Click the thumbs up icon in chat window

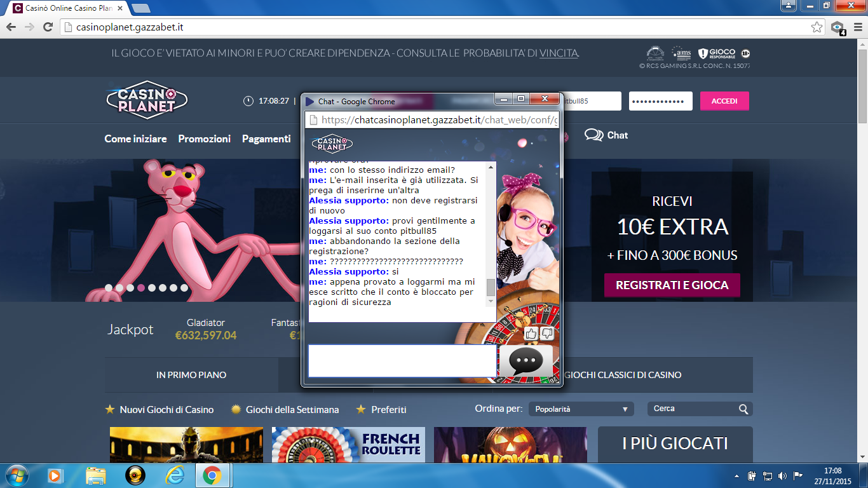coord(531,334)
